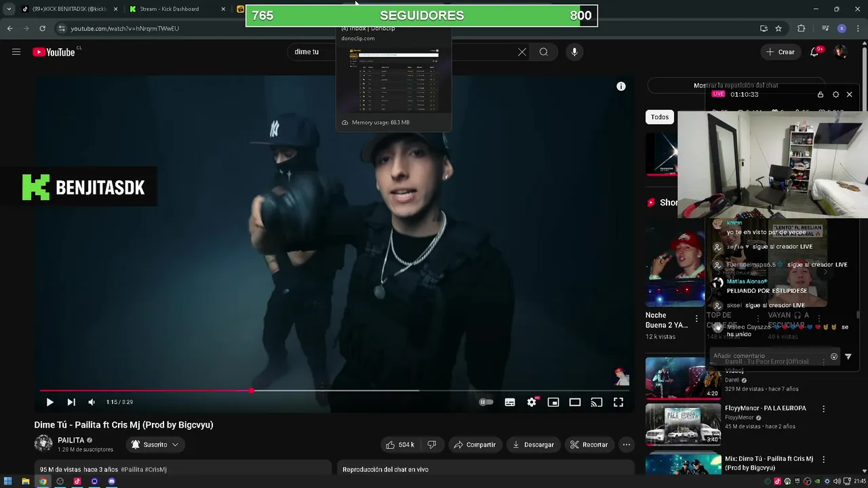Screen dimensions: 868x488
Task: Bookmark this page with the star
Action: pos(778,28)
